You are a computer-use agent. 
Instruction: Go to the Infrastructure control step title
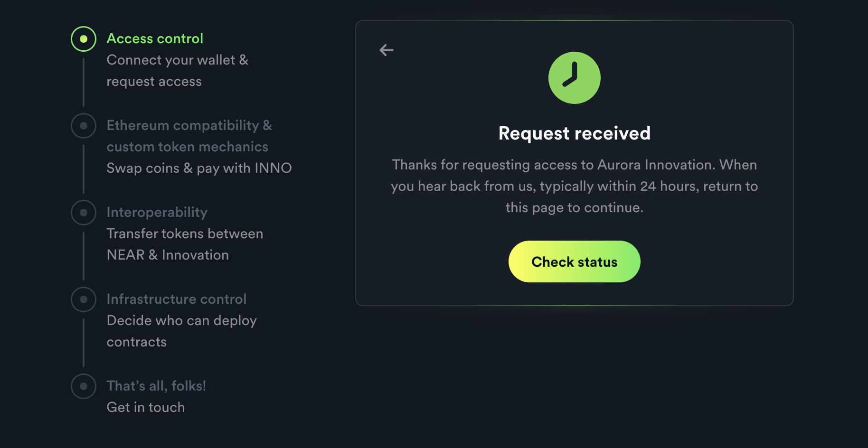pyautogui.click(x=177, y=299)
